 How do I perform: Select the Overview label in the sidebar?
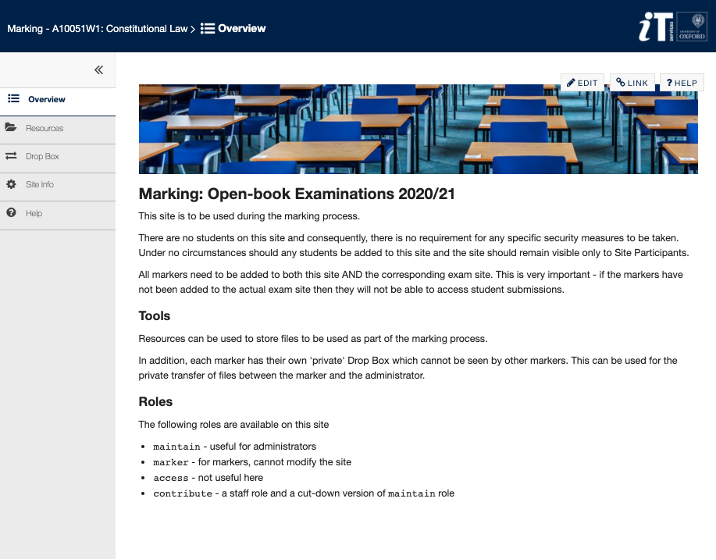[x=47, y=100]
